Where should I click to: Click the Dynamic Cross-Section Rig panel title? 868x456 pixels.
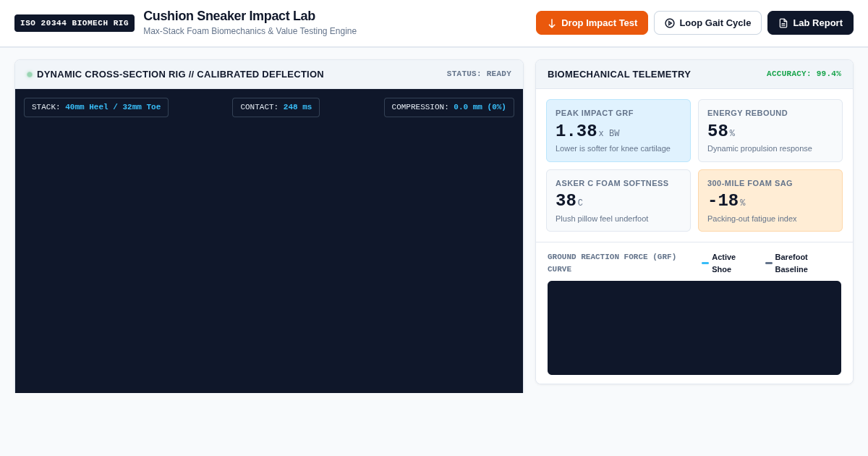click(180, 74)
